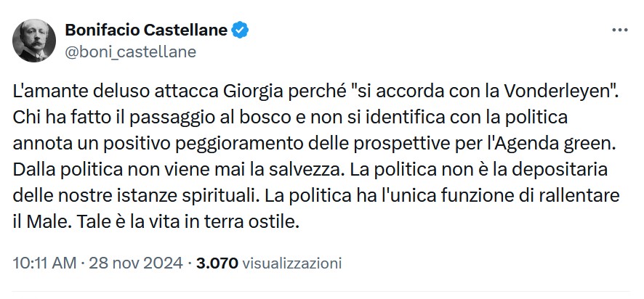Click the blue verified badge icon
The height and width of the screenshot is (299, 644).
(x=241, y=30)
